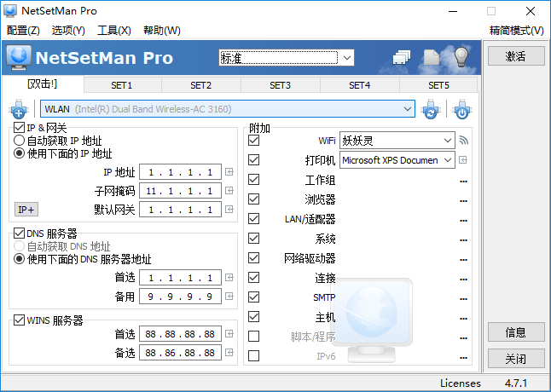Viewport: 551px width, 392px height.
Task: Expand the Microsoft XPS printer dropdown
Action: click(x=447, y=160)
